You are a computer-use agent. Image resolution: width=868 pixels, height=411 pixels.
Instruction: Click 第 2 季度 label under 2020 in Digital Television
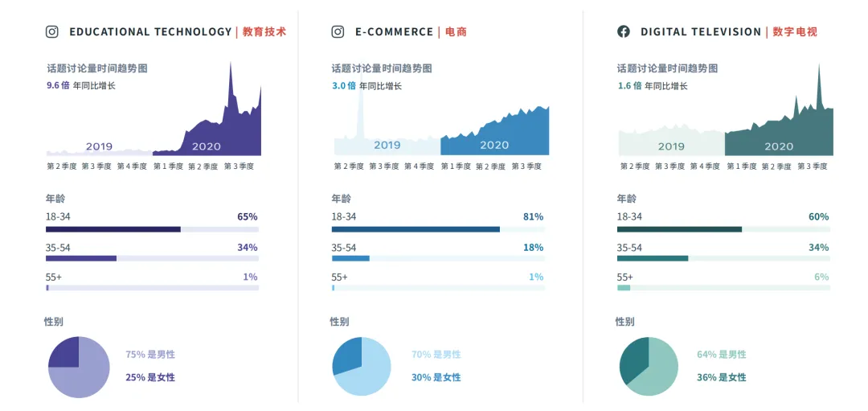[x=776, y=166]
